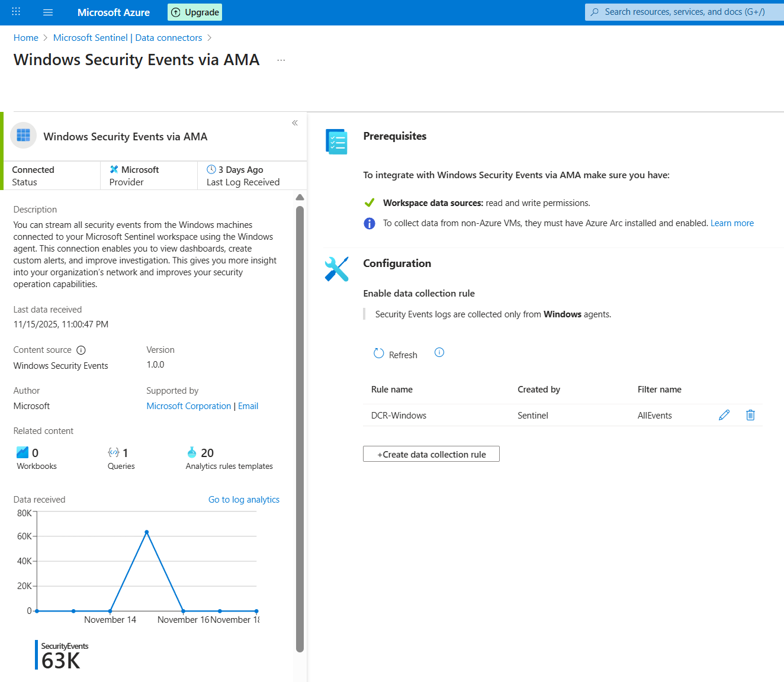Viewport: 784px width, 682px height.
Task: Navigate to Home via the breadcrumb
Action: coord(25,37)
